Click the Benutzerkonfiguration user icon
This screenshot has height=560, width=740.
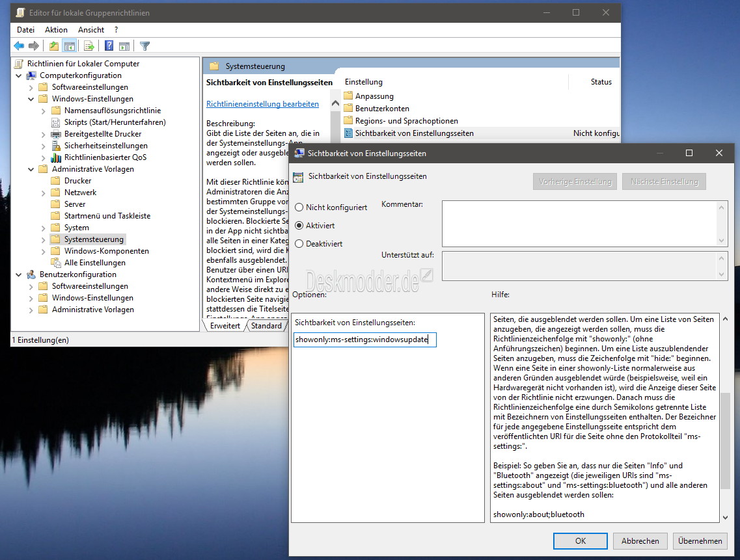point(31,274)
